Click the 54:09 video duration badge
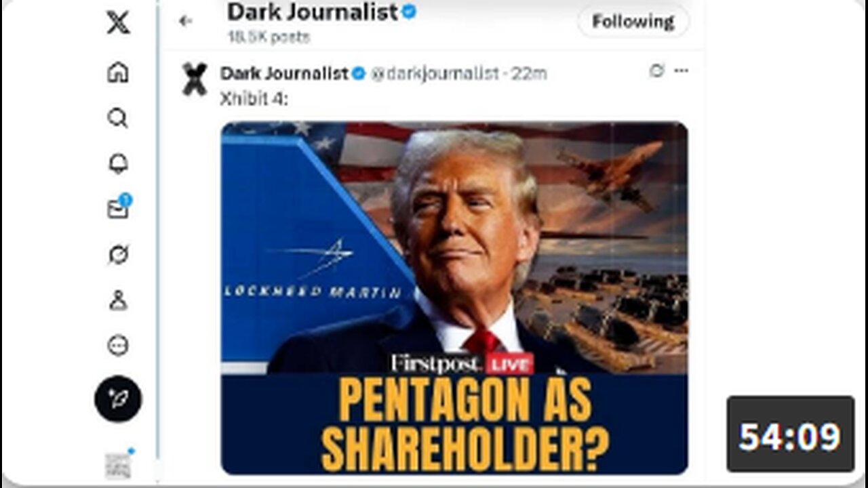The image size is (868, 488). coord(791,434)
